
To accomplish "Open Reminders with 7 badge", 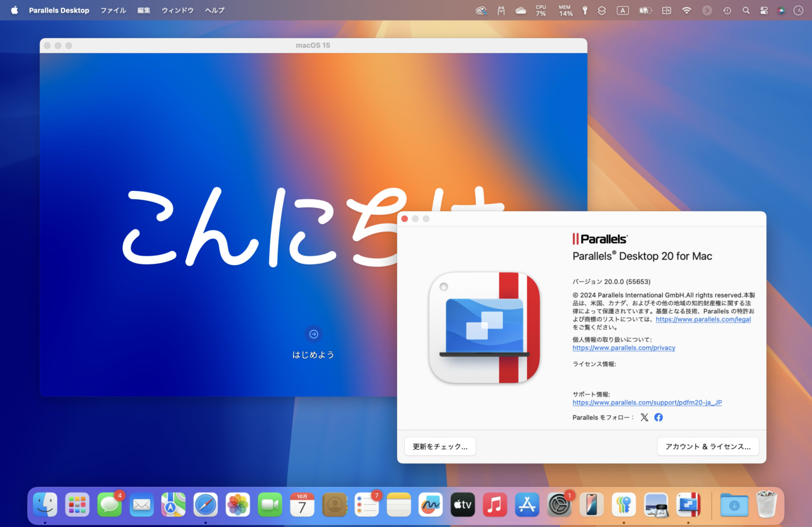I will pos(367,505).
